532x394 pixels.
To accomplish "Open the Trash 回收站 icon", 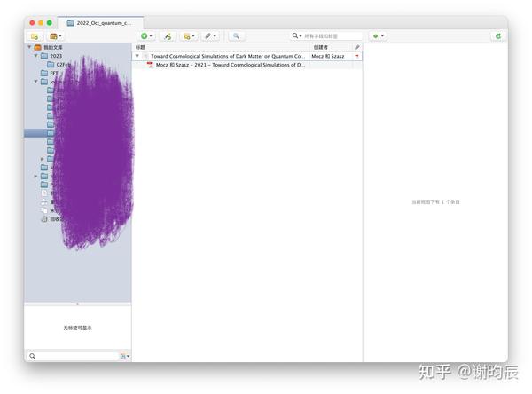I will [x=44, y=219].
